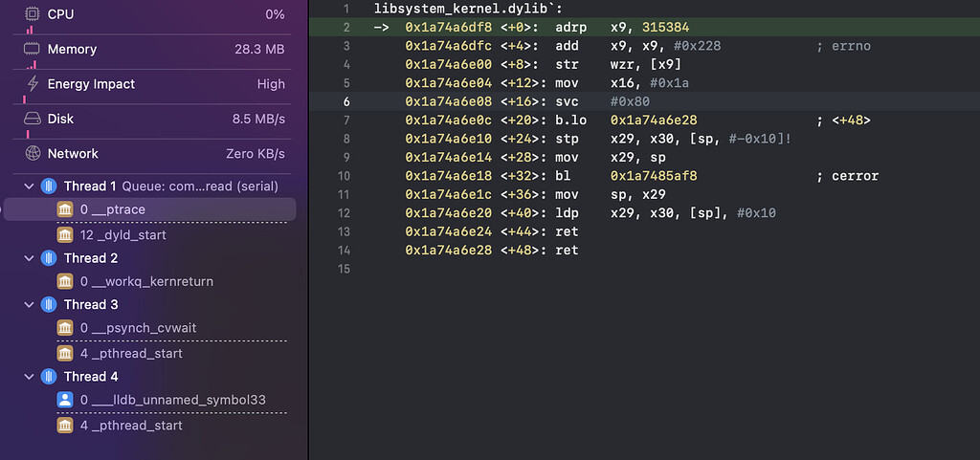Click the Disk drive icon
This screenshot has height=460, width=980.
point(32,119)
